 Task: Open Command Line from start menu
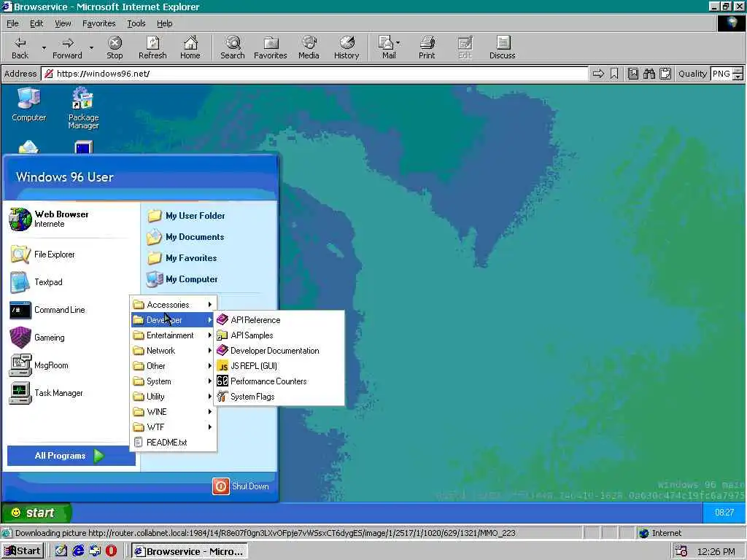tap(47, 310)
